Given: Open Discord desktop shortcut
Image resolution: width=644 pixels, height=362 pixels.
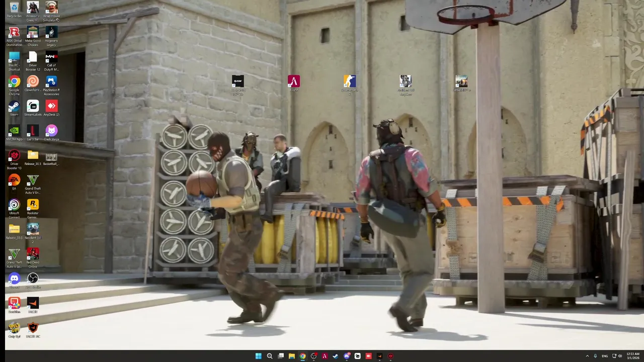Looking at the screenshot, I should 14,281.
